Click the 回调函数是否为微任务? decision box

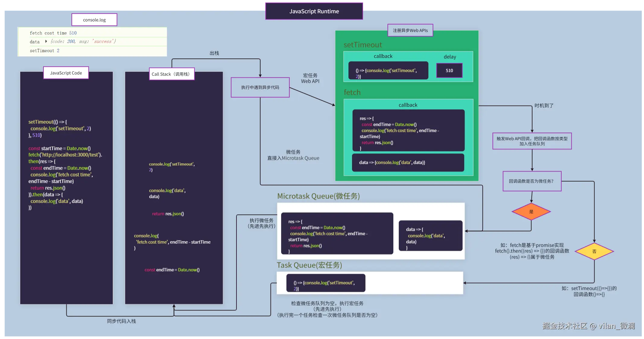(531, 181)
